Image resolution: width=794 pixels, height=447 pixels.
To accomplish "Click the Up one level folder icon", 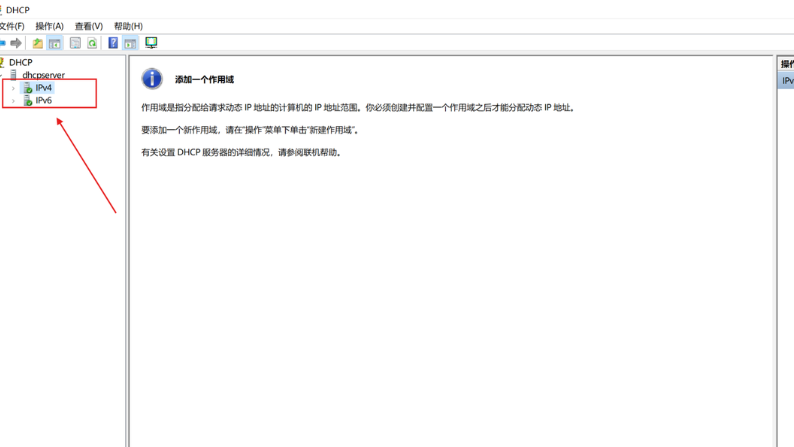I will 38,43.
